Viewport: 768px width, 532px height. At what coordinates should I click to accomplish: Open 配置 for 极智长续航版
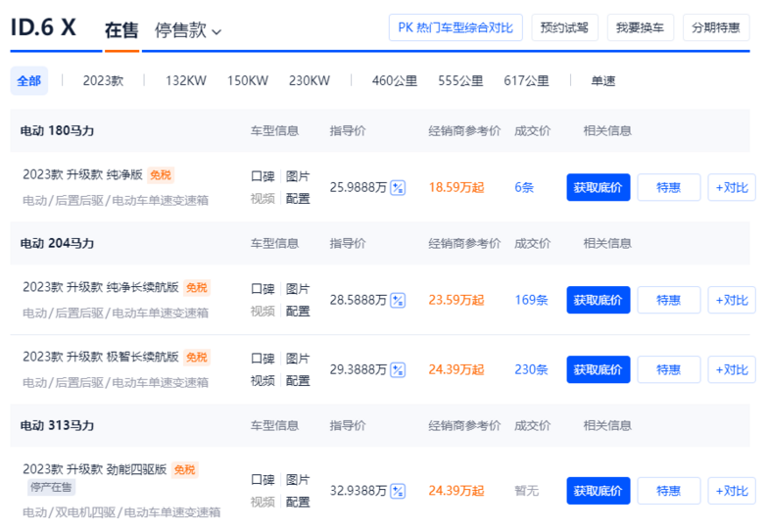298,381
